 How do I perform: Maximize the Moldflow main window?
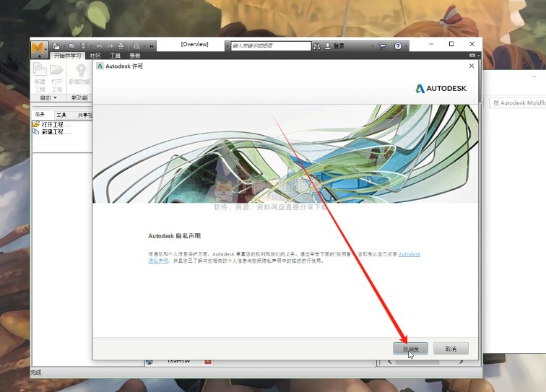point(451,44)
